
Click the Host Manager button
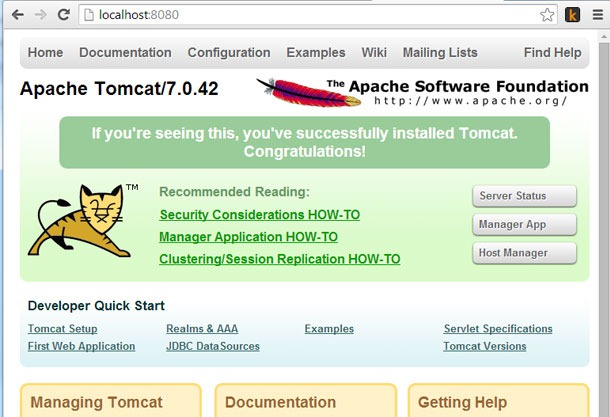tap(524, 253)
